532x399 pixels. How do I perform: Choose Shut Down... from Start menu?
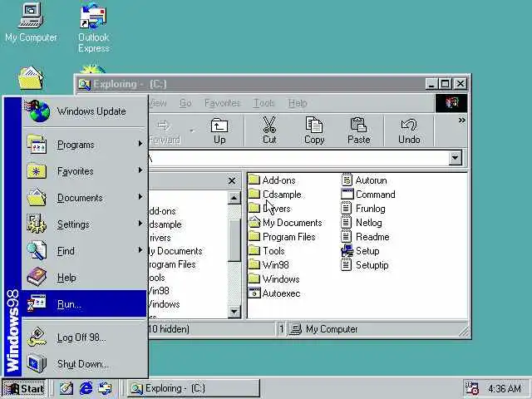pos(85,364)
